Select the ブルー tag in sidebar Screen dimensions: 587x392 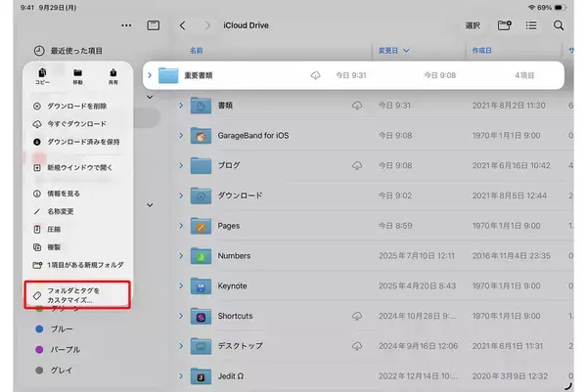(x=54, y=329)
